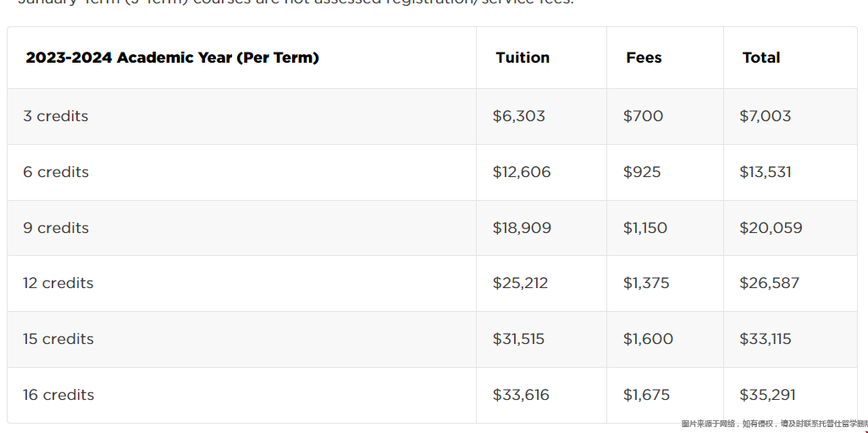
Task: Select the 9 credits row label
Action: coord(56,228)
